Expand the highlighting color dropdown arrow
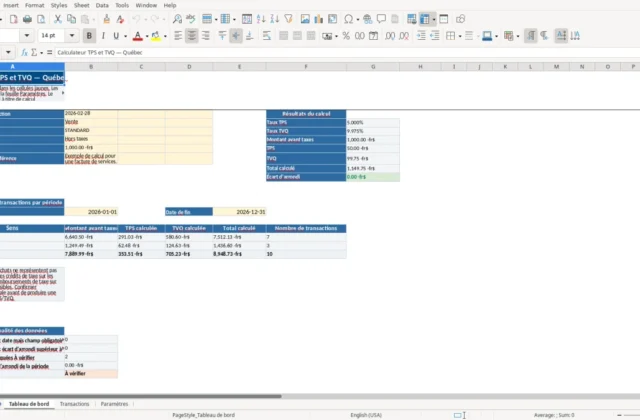The height and width of the screenshot is (420, 640). point(165,36)
